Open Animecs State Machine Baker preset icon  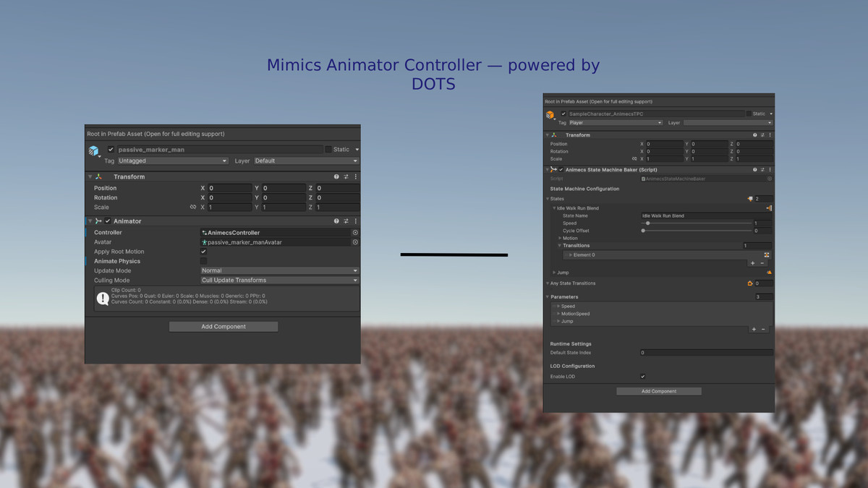click(762, 170)
